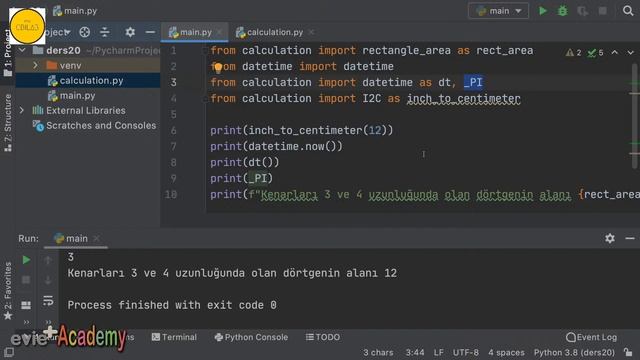
Task: Open the Terminal tool window
Action: tap(174, 337)
